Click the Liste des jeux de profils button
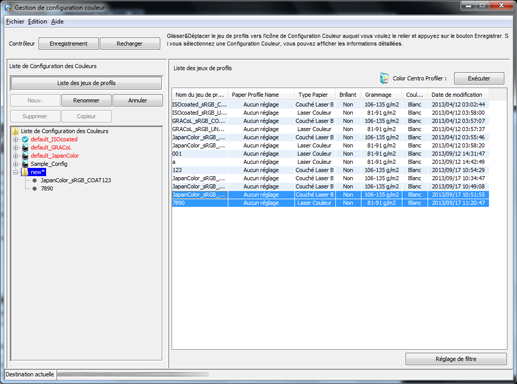517x384 pixels. 86,83
